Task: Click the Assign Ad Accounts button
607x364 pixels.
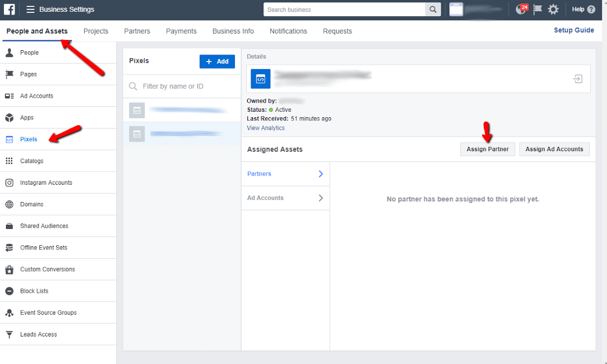Action: click(x=554, y=149)
